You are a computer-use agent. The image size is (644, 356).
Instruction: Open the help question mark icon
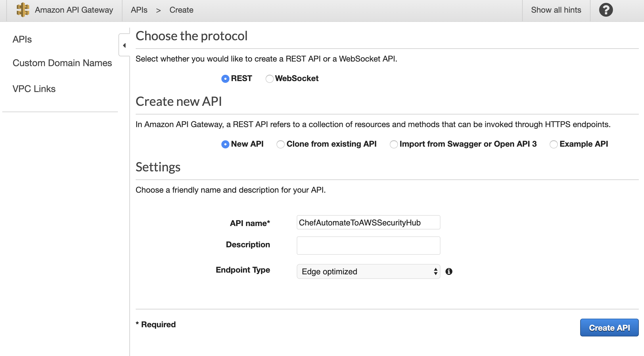606,10
